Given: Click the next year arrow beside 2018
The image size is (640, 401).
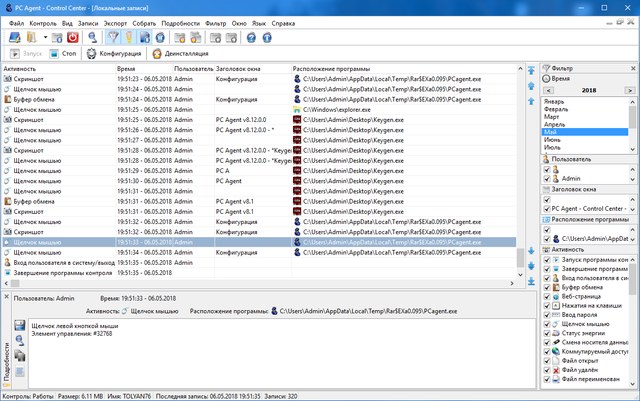Looking at the screenshot, I should (627, 88).
